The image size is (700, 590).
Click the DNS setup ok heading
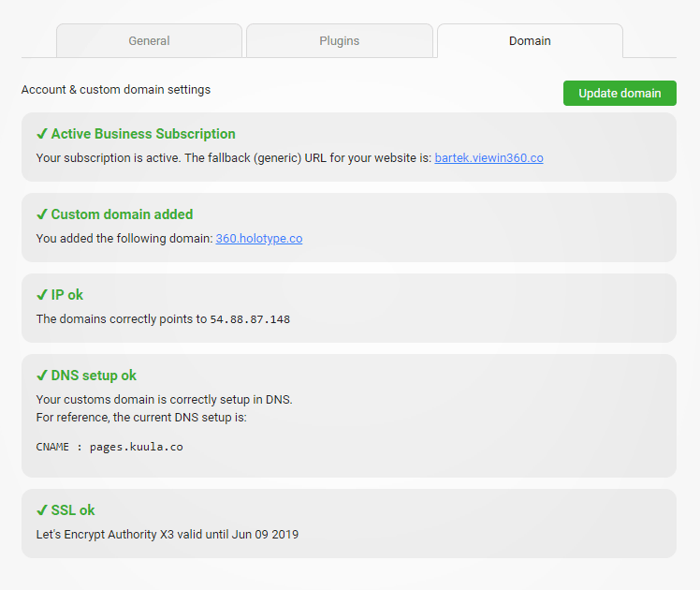(94, 376)
